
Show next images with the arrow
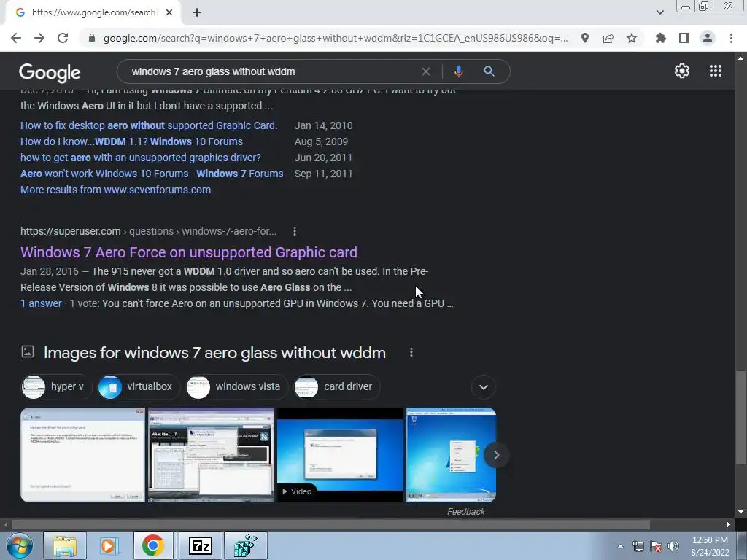496,455
